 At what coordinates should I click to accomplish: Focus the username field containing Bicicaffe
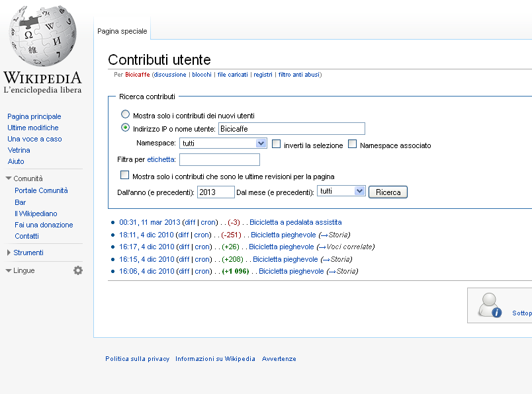tap(291, 129)
